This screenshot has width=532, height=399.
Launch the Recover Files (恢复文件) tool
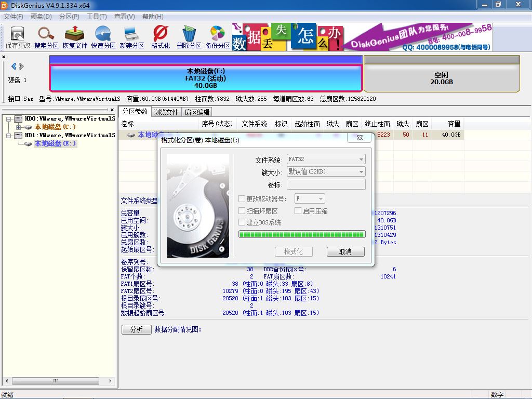[x=75, y=37]
